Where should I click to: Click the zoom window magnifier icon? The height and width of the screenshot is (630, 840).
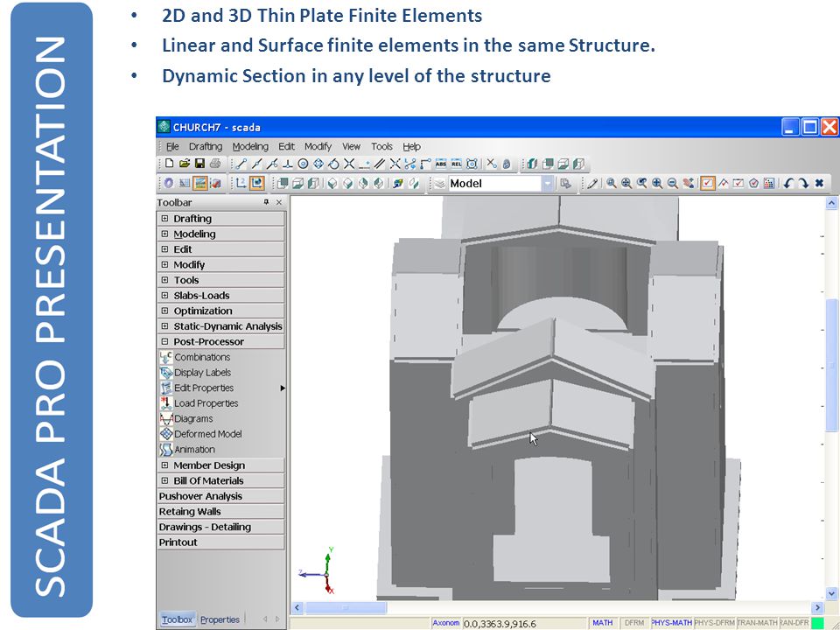(612, 183)
